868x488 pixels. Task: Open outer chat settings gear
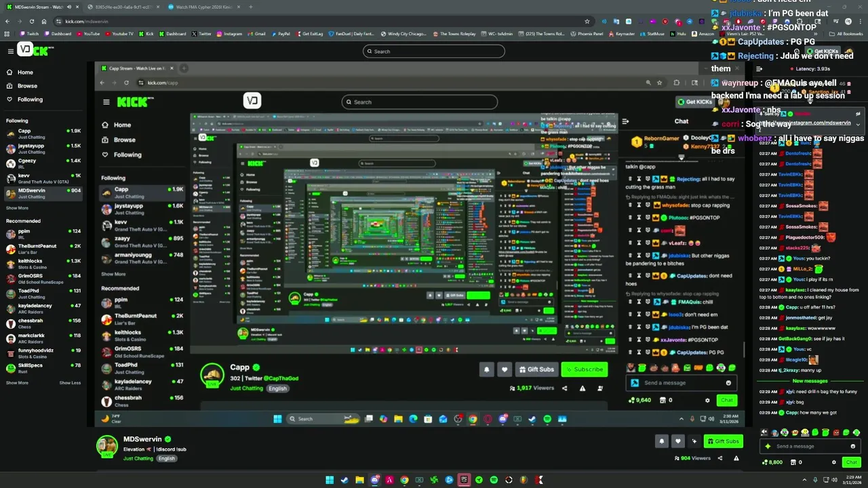834,462
